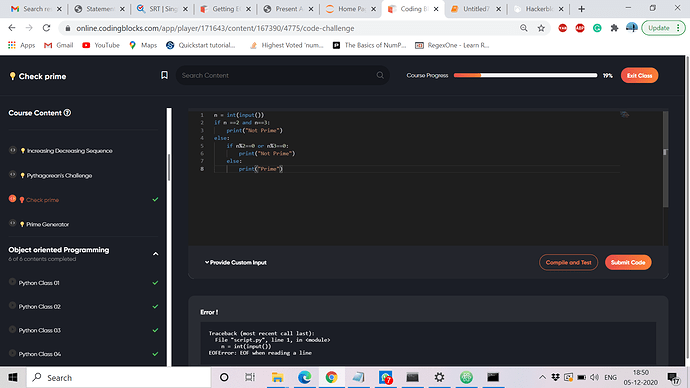Viewport: 690px width, 388px height.
Task: Click the checkmark next to Python Class 02
Action: pos(155,307)
